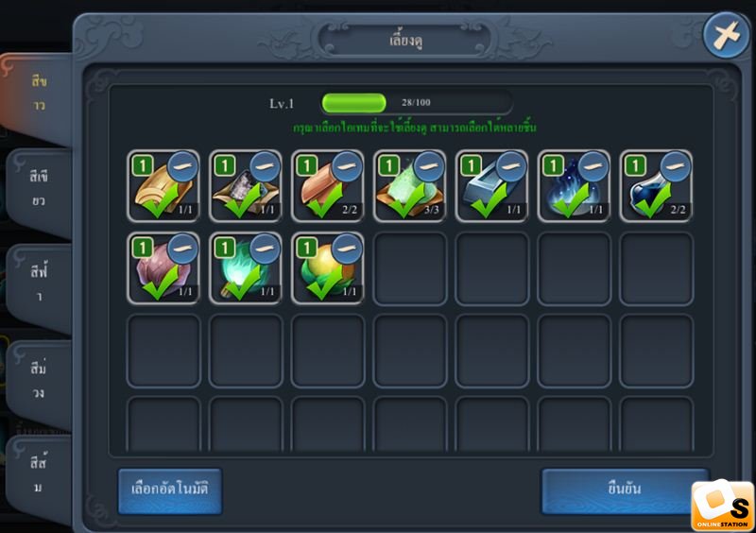
Task: Decrease green powder count with minus button
Action: click(429, 166)
